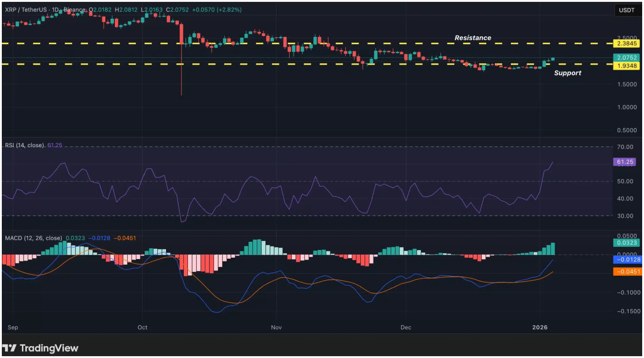The height and width of the screenshot is (358, 644).
Task: Select the 2.3845 resistance price label
Action: [x=626, y=44]
